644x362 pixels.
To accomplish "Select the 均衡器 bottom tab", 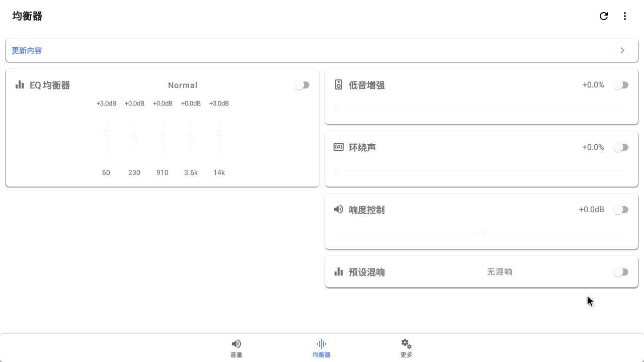I will [321, 348].
